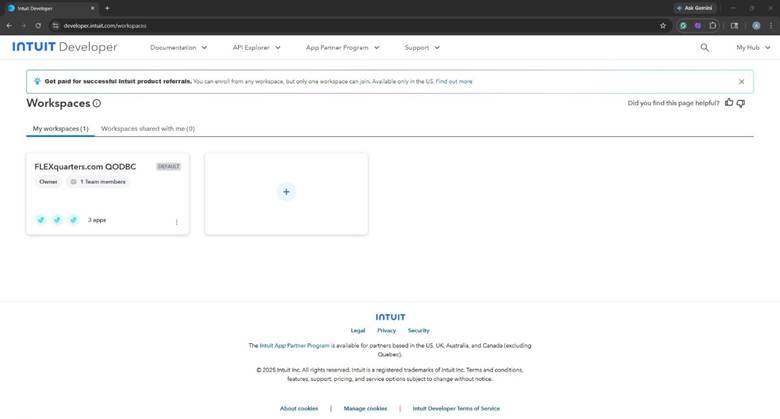Select the My workspaces (1) tab
780x419 pixels.
tap(61, 128)
